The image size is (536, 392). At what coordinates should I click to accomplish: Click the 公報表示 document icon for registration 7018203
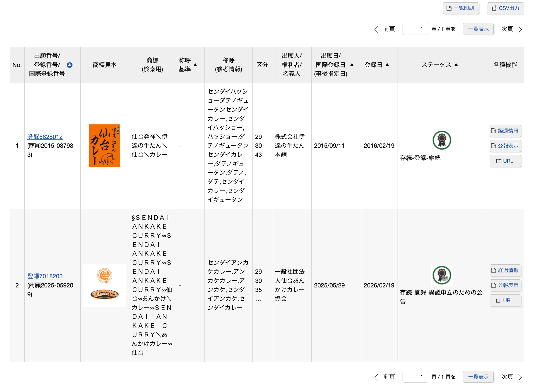point(494,286)
